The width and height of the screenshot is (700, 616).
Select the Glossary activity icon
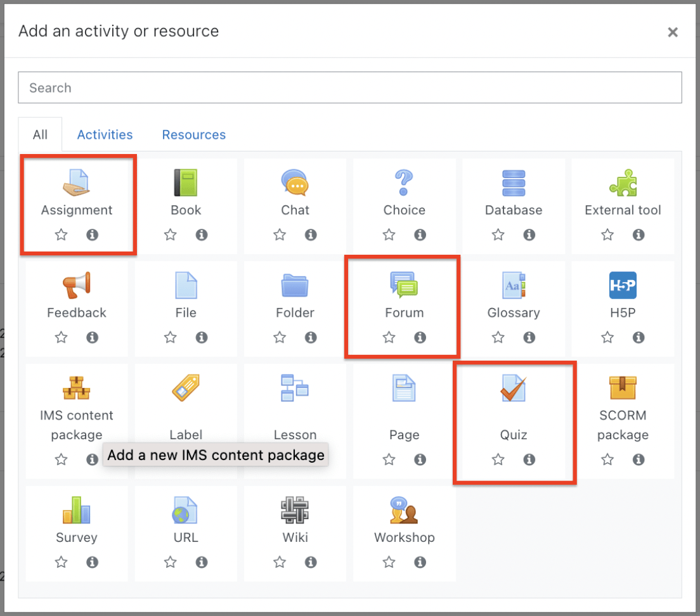(514, 285)
